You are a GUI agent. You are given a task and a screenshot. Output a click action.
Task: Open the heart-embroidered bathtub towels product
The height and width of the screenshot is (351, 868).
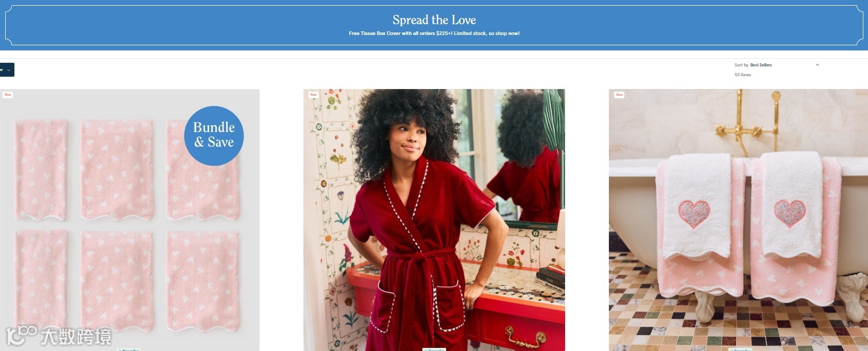738,220
